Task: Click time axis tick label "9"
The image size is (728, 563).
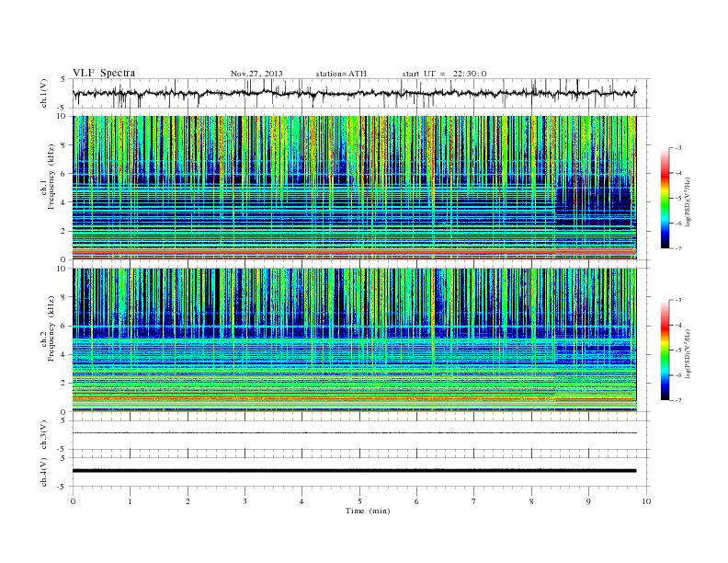Action: pos(588,501)
